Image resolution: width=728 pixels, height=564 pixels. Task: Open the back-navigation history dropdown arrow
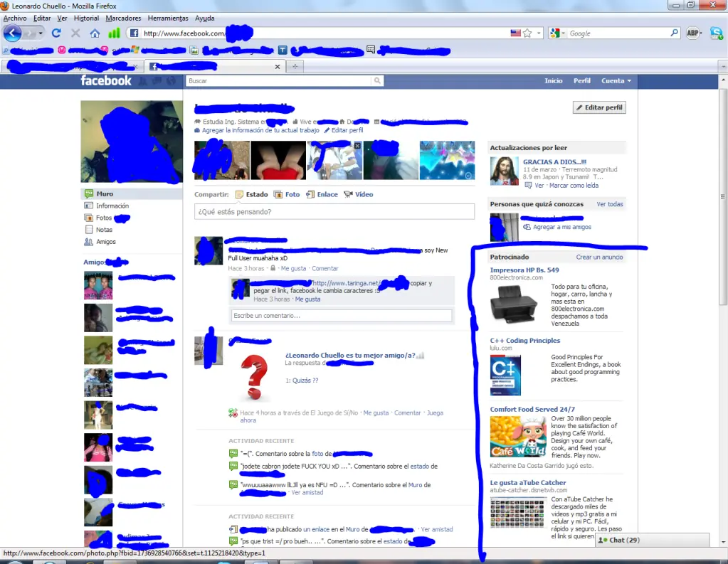coord(39,33)
